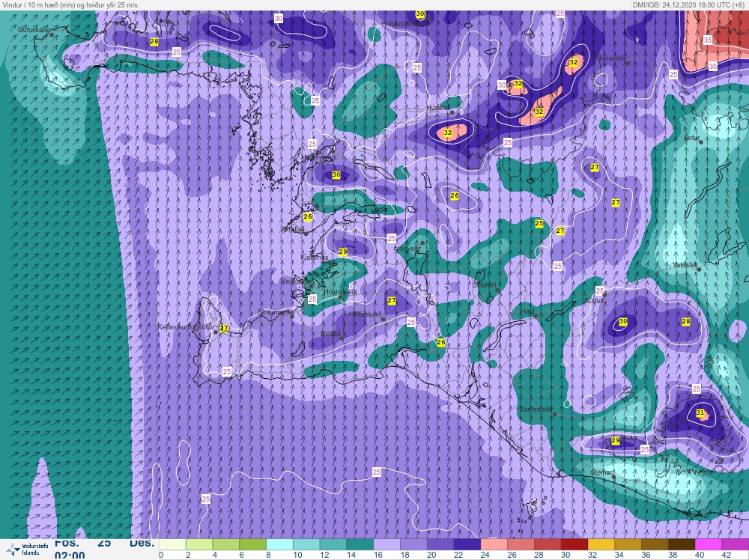
Task: Click the Þingvellir station label
Action: [407, 249]
